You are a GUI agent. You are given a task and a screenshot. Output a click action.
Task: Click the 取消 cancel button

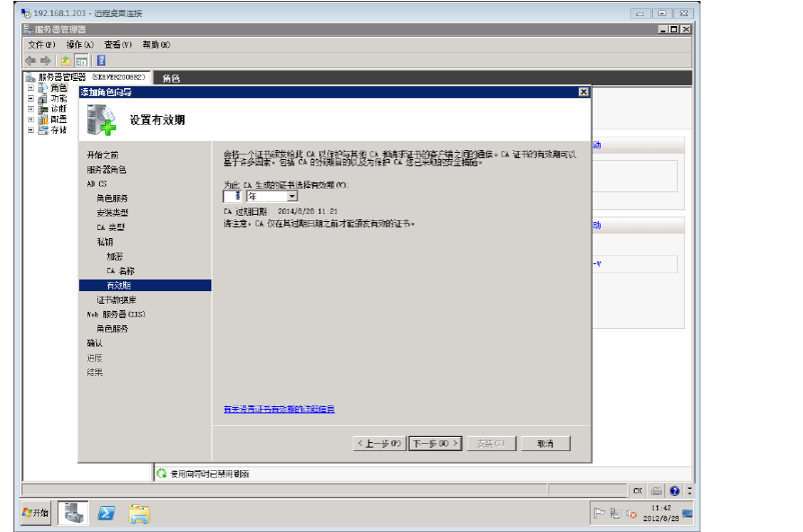click(x=544, y=443)
